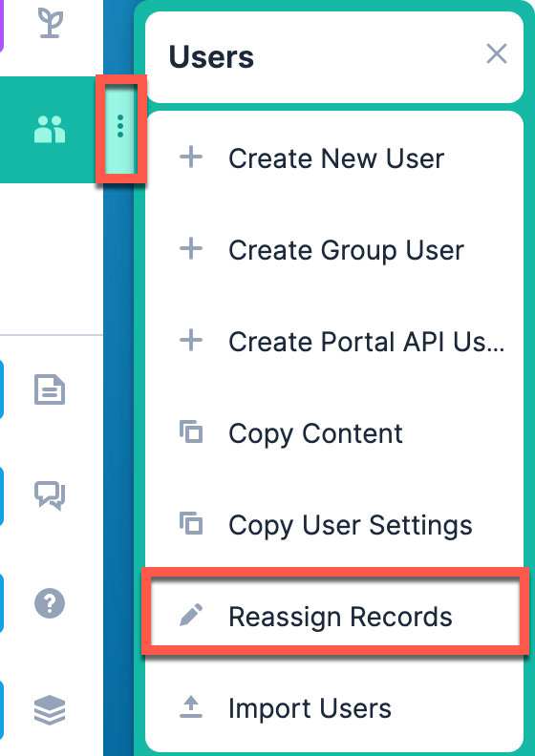The height and width of the screenshot is (756, 535).
Task: Select Copy Content menu entry
Action: 334,433
